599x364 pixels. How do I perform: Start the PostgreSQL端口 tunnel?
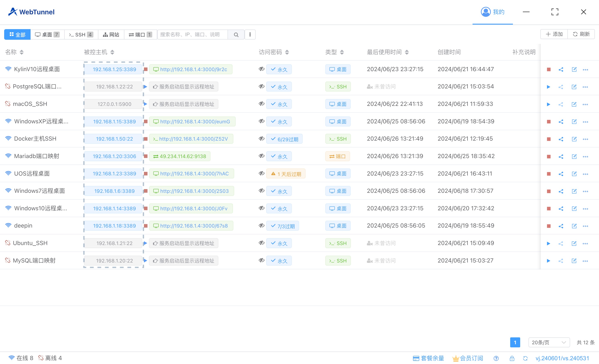[x=548, y=87]
